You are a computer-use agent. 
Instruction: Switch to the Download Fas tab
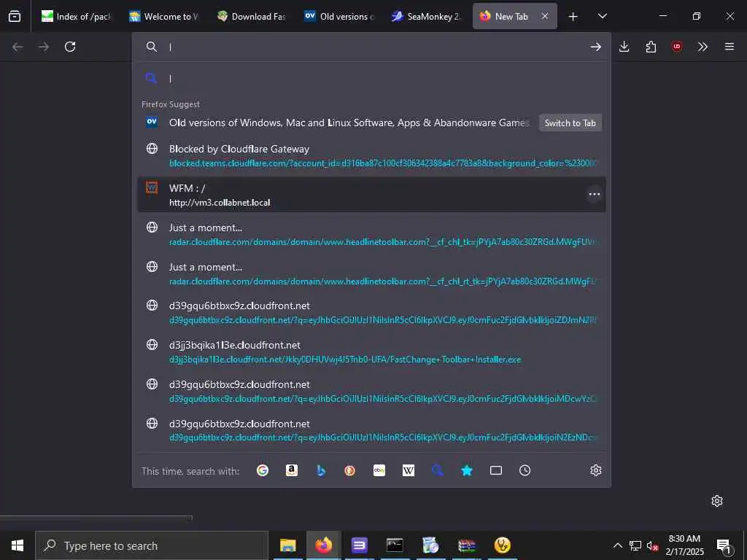(252, 16)
